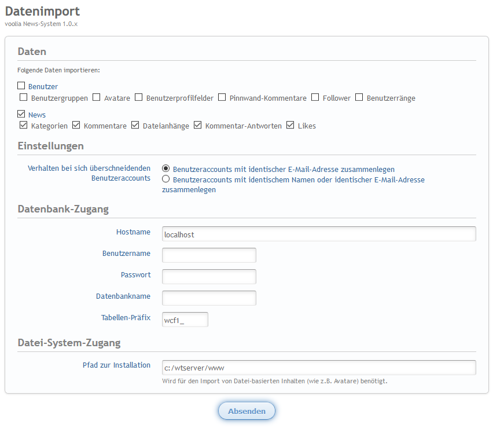504x429 pixels.
Task: Disable the Kategorien checkbox
Action: tap(24, 125)
